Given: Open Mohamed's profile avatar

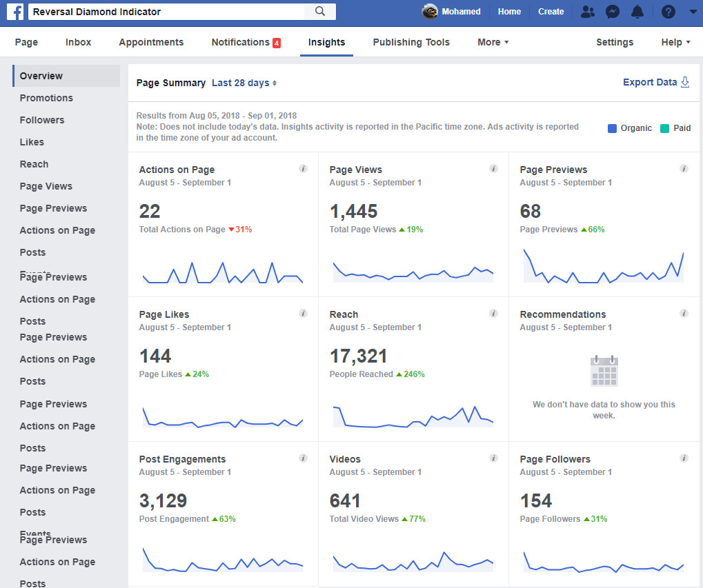Looking at the screenshot, I should point(430,12).
